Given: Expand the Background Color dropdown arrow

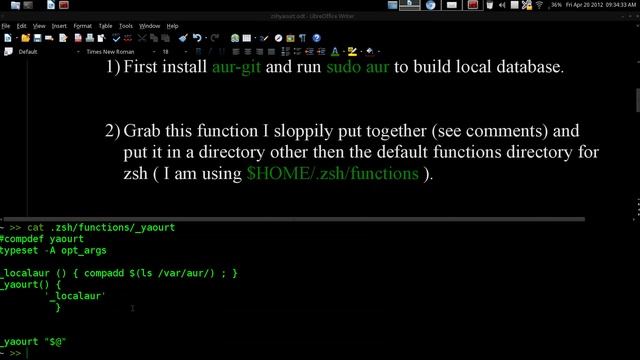Looking at the screenshot, I should 379,51.
